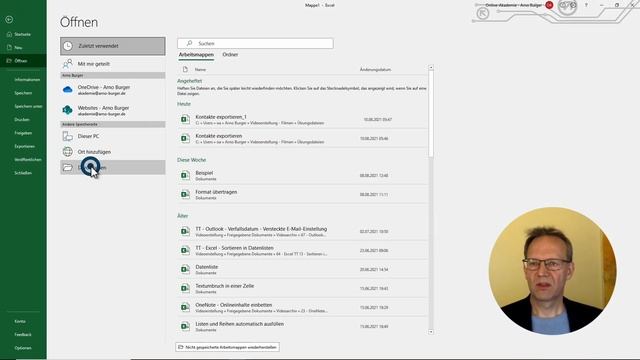Screen dimensions: 640x360
Task: Click the clock icon of Zuletzt verwendet
Action: click(x=68, y=46)
